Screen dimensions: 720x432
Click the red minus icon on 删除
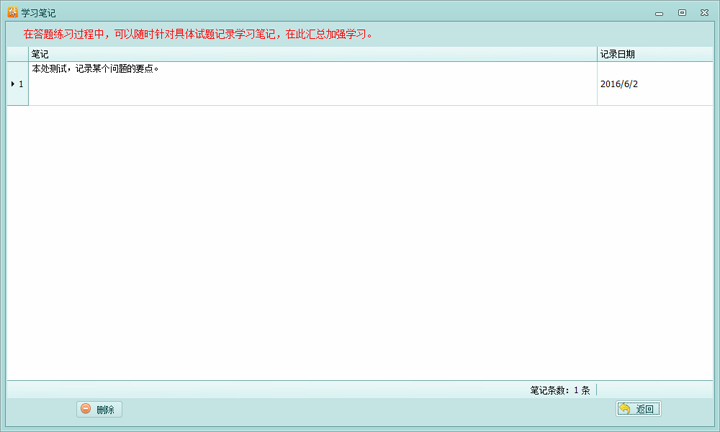click(x=86, y=409)
